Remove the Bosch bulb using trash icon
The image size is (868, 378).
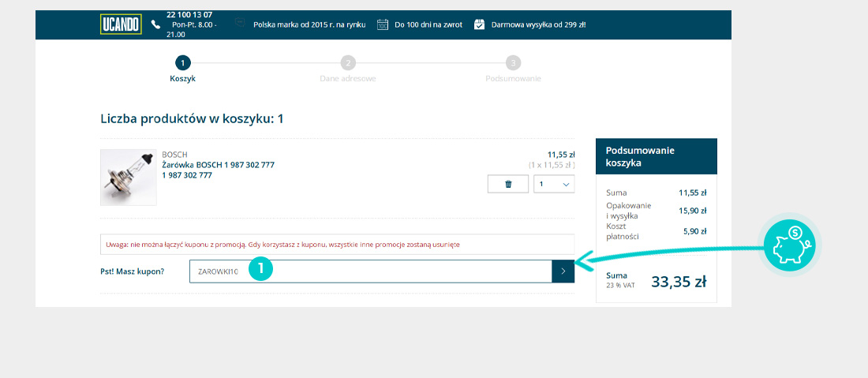coord(508,184)
